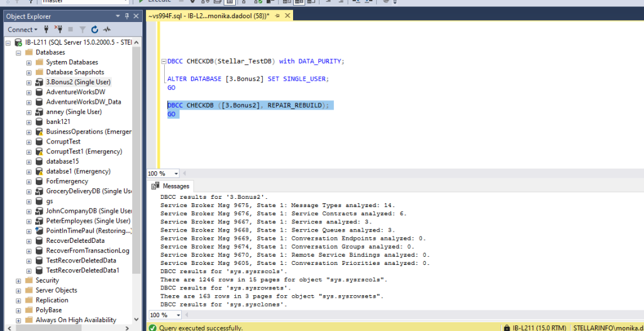Click the green check icon in status bar

point(153,328)
